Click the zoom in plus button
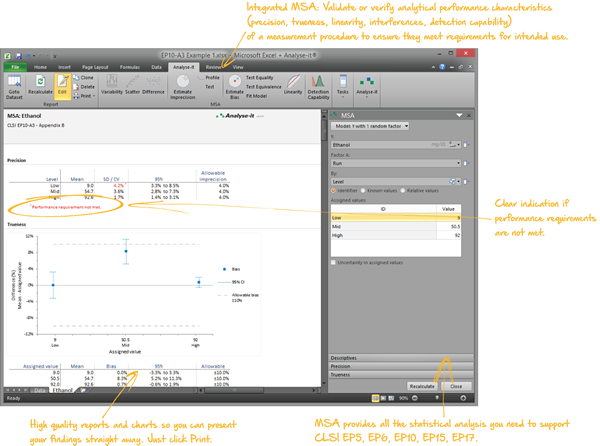The width and height of the screenshot is (600, 446). coord(463,398)
